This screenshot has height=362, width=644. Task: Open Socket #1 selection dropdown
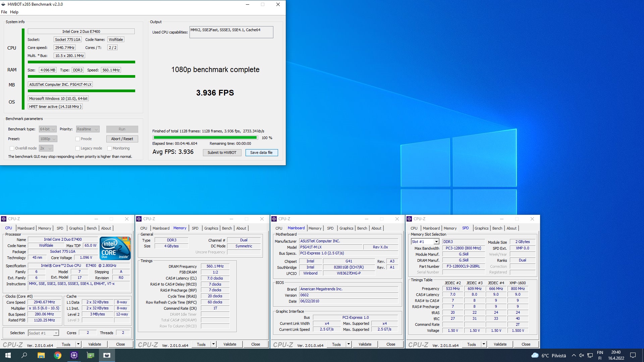pyautogui.click(x=43, y=333)
